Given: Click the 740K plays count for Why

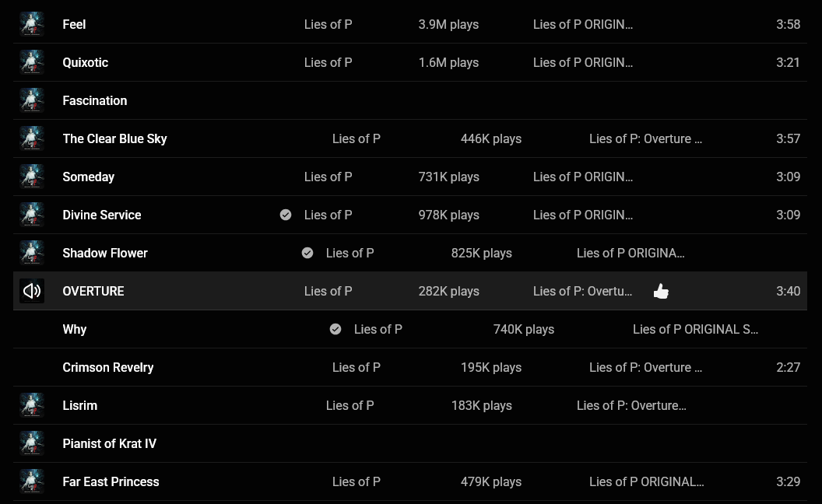Looking at the screenshot, I should click(x=524, y=329).
